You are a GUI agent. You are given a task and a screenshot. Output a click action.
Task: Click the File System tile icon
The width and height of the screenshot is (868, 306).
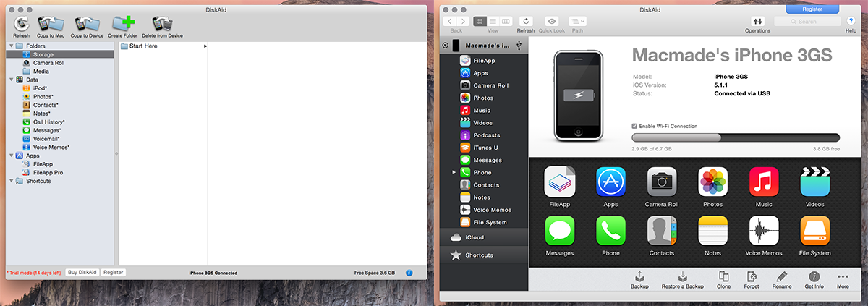click(x=814, y=231)
